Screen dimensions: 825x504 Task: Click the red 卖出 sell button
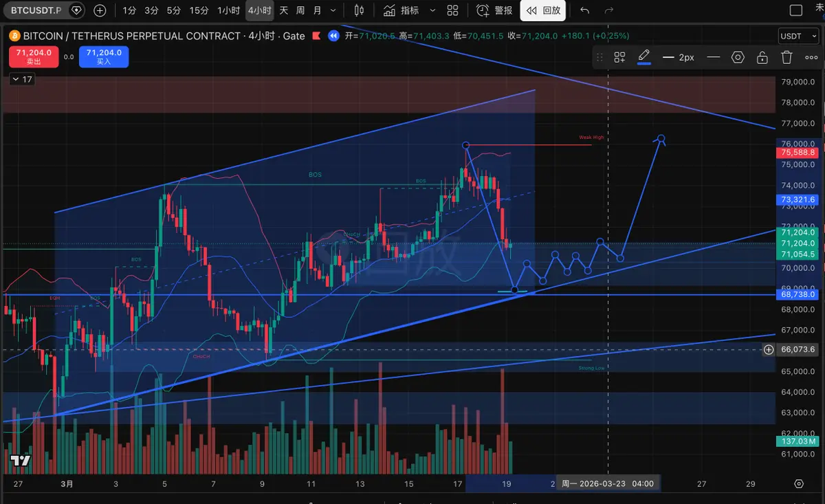[34, 56]
